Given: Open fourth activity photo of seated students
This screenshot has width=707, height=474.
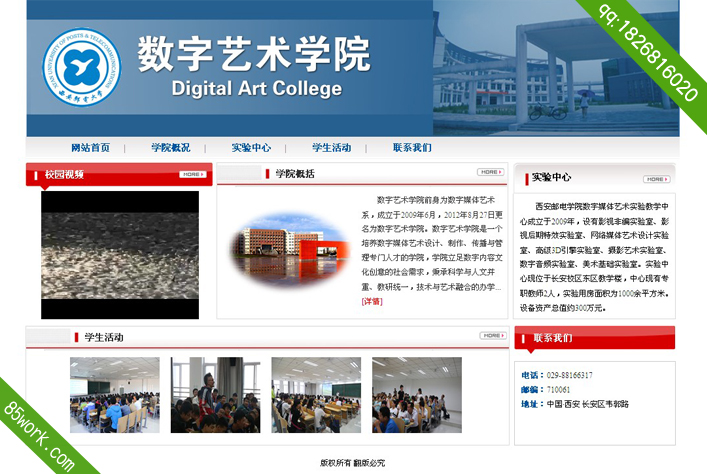Looking at the screenshot, I should [x=417, y=395].
